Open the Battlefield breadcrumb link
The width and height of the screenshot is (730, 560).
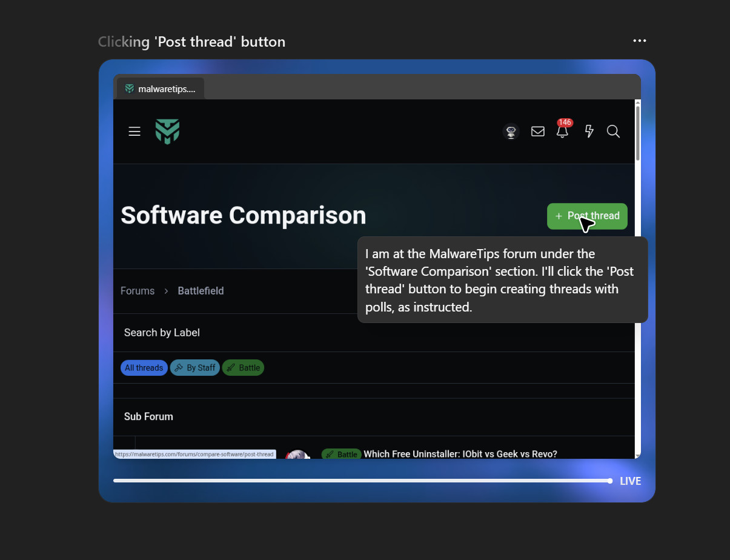(201, 291)
